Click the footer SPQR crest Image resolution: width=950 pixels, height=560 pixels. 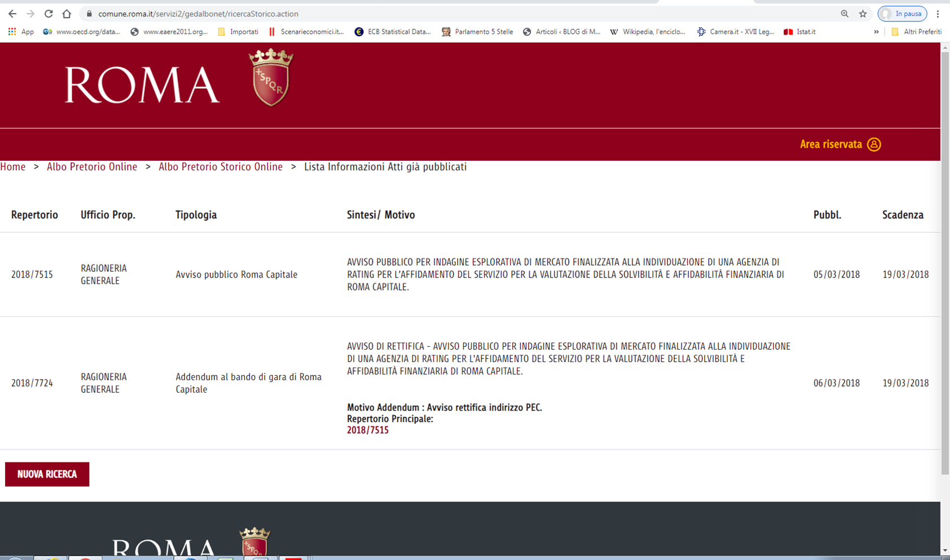coord(254,543)
